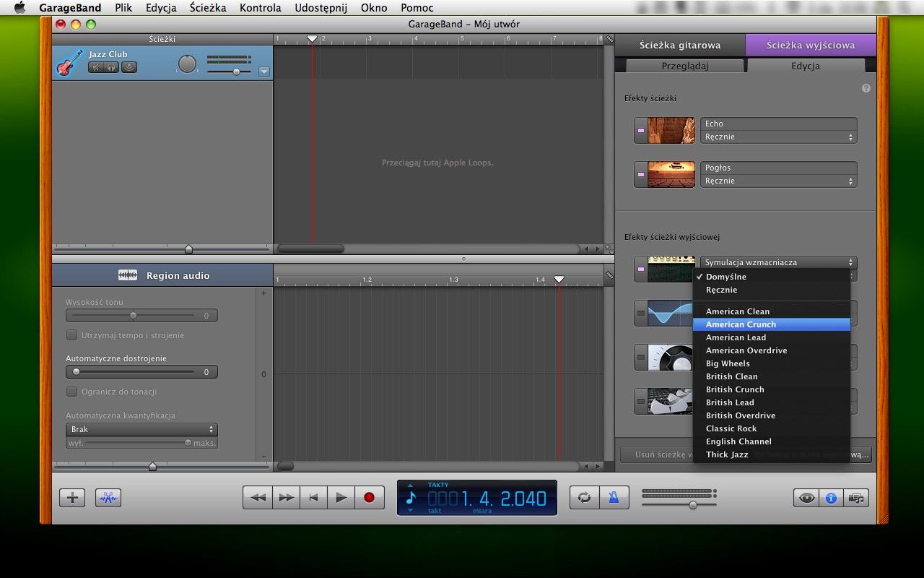Click the red Record button
The width and height of the screenshot is (924, 578).
click(x=369, y=497)
